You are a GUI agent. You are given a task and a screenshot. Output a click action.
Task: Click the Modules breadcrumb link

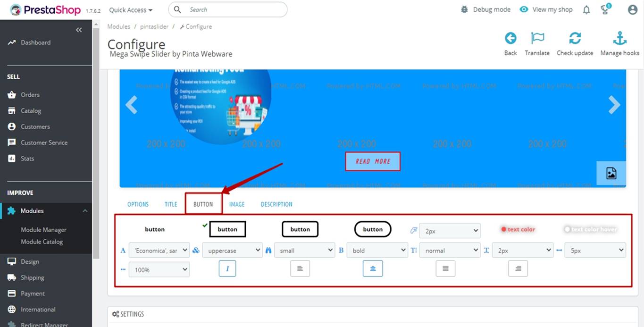tap(118, 27)
